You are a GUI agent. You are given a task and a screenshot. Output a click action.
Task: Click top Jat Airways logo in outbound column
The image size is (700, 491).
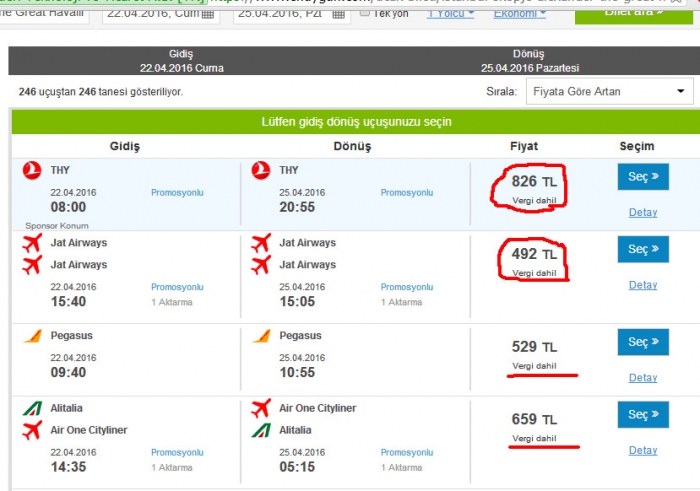[32, 243]
